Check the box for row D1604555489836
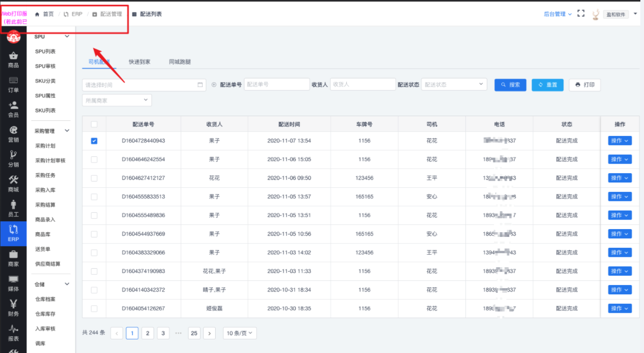 pos(94,215)
